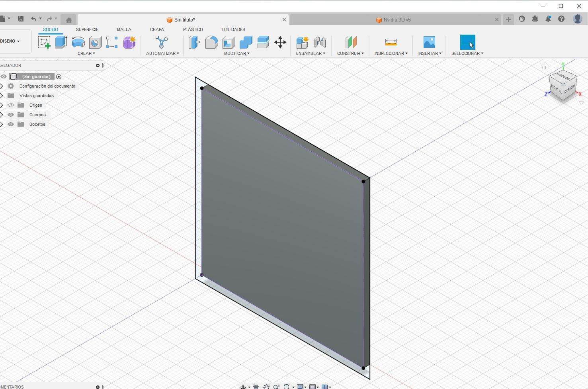Open the CREAR dropdown menu
The width and height of the screenshot is (588, 389).
click(x=86, y=53)
